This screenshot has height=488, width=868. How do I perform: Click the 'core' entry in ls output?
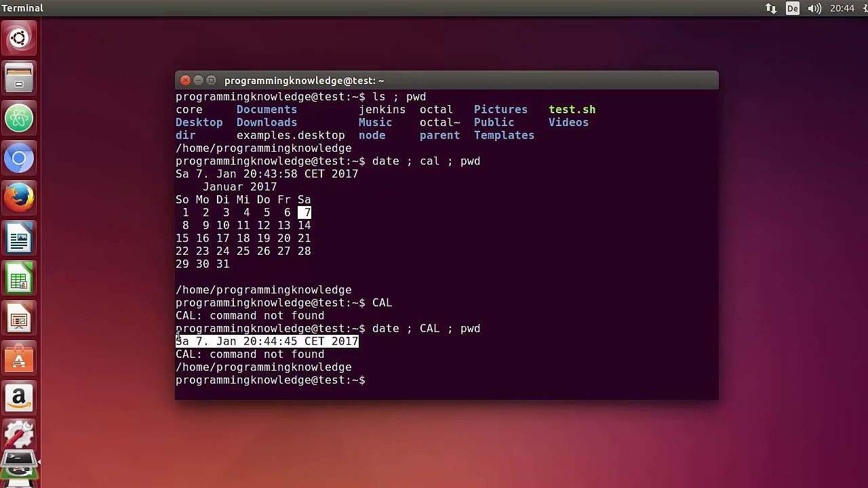(x=189, y=109)
